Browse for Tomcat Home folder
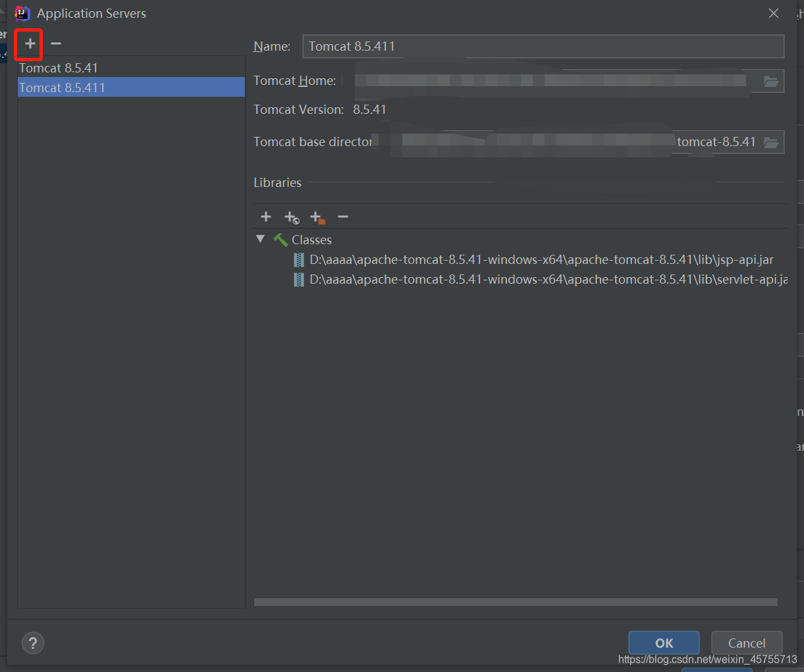 (770, 81)
